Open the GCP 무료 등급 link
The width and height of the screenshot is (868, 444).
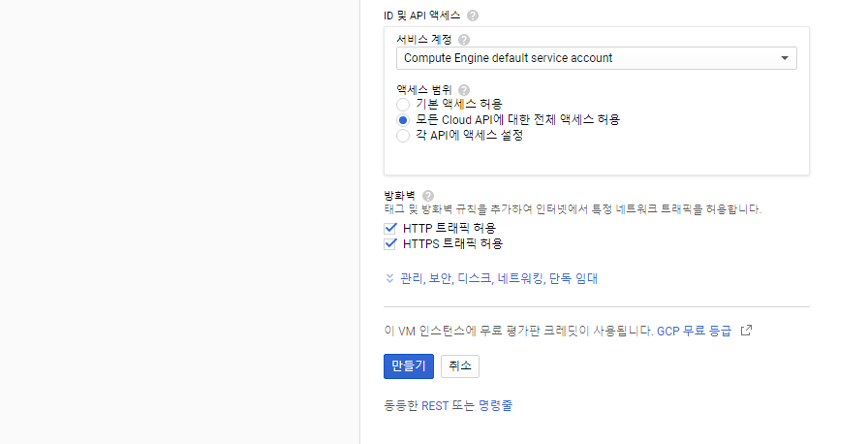tap(695, 332)
